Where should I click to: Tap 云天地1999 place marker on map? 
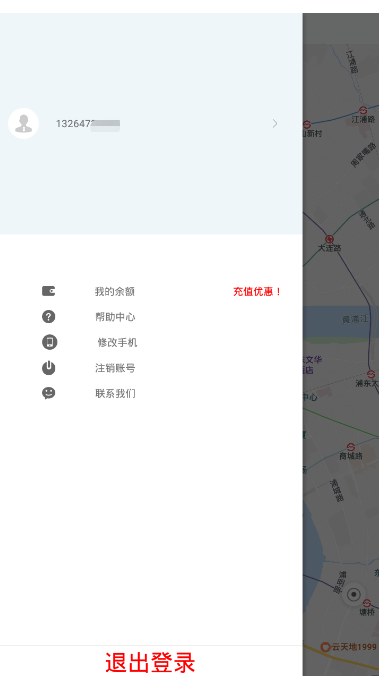pos(349,647)
